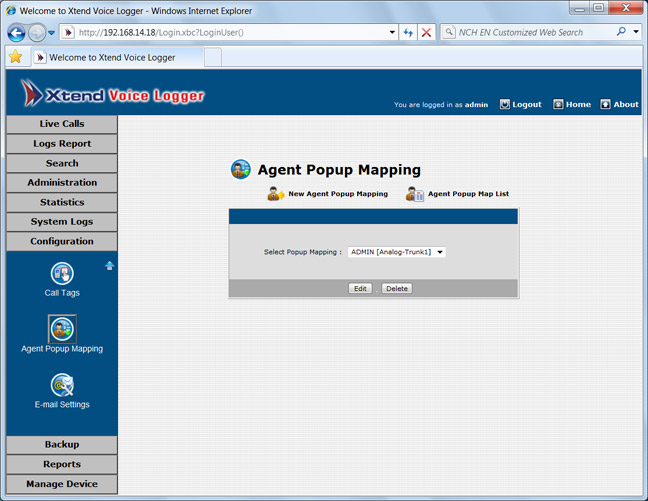Select the Agent Popup Mapping sidebar icon
Image resolution: width=648 pixels, height=501 pixels.
point(62,329)
